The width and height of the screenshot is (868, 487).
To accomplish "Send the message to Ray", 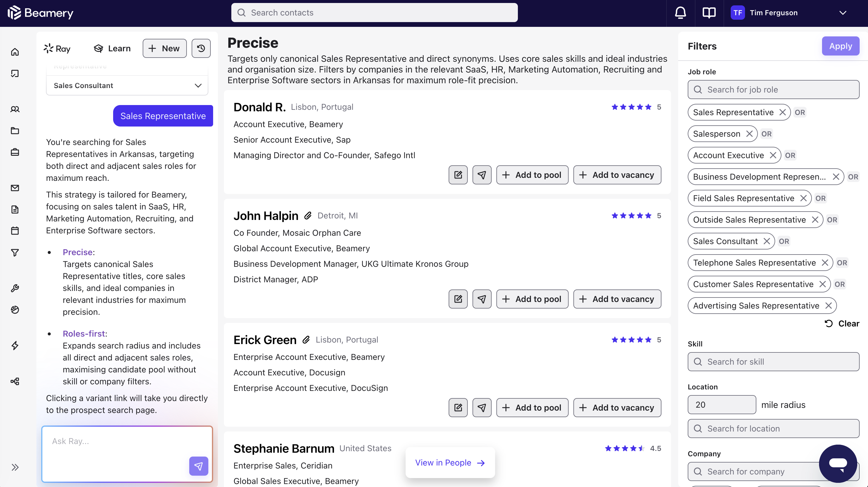I will click(198, 466).
